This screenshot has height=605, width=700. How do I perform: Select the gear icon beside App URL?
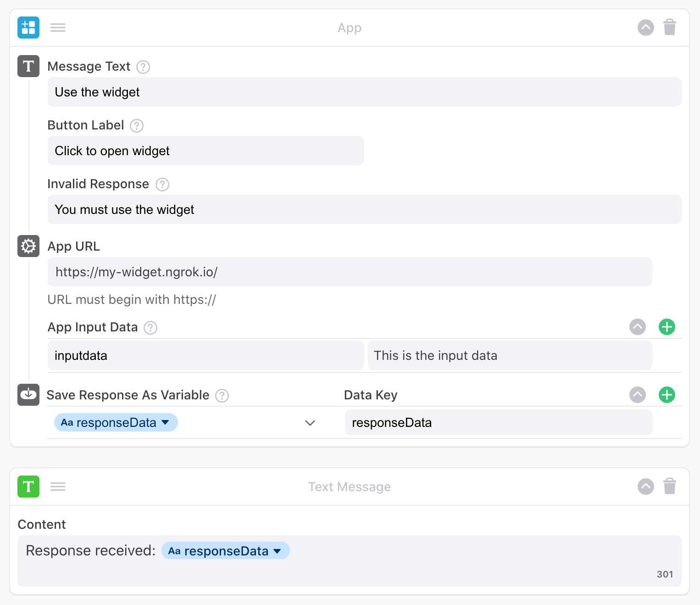[28, 246]
